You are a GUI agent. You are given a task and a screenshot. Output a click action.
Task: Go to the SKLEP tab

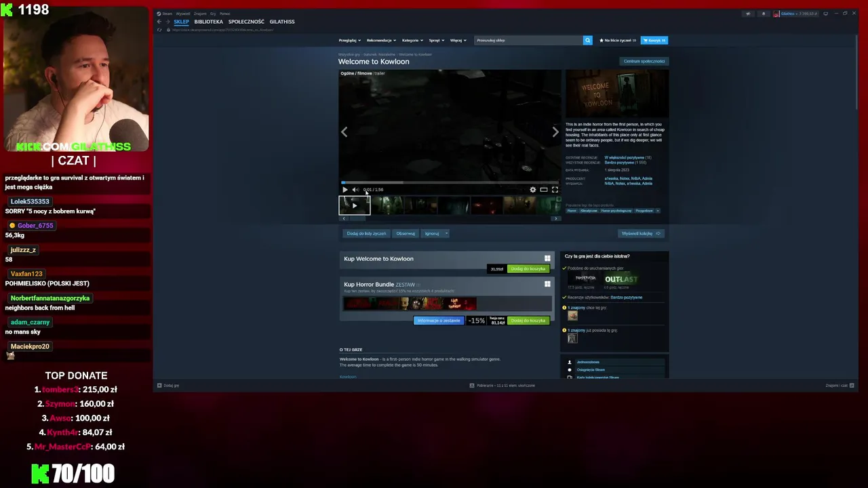[181, 22]
